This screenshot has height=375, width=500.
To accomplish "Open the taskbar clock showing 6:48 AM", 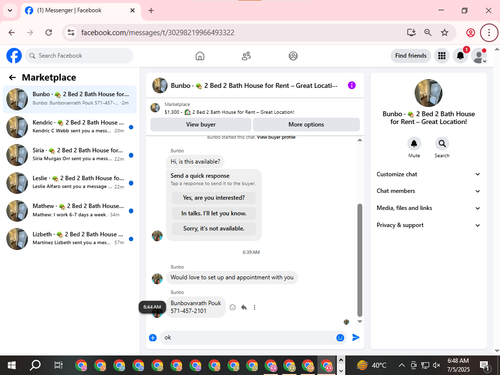I will tap(458, 365).
